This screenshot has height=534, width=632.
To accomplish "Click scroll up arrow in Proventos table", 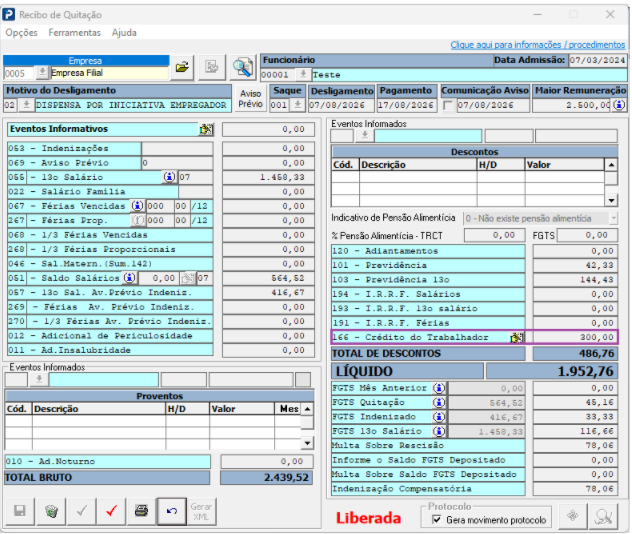I will (x=307, y=409).
